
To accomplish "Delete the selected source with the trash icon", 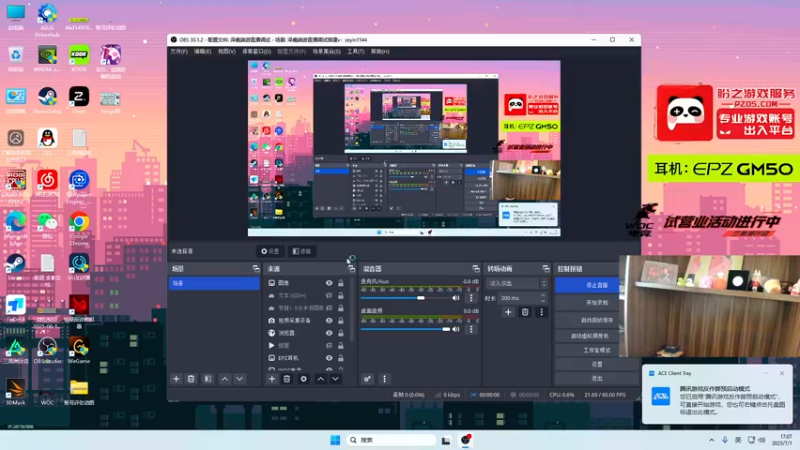I will click(287, 379).
